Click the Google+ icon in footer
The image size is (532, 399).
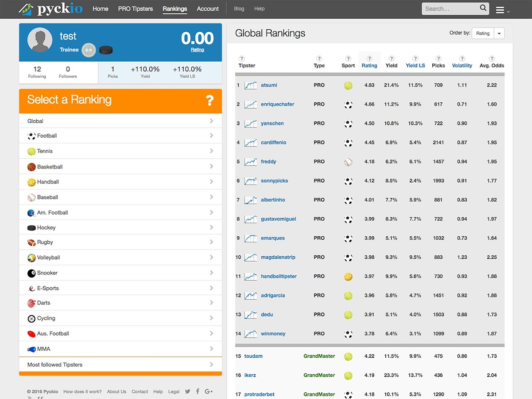coord(209,391)
